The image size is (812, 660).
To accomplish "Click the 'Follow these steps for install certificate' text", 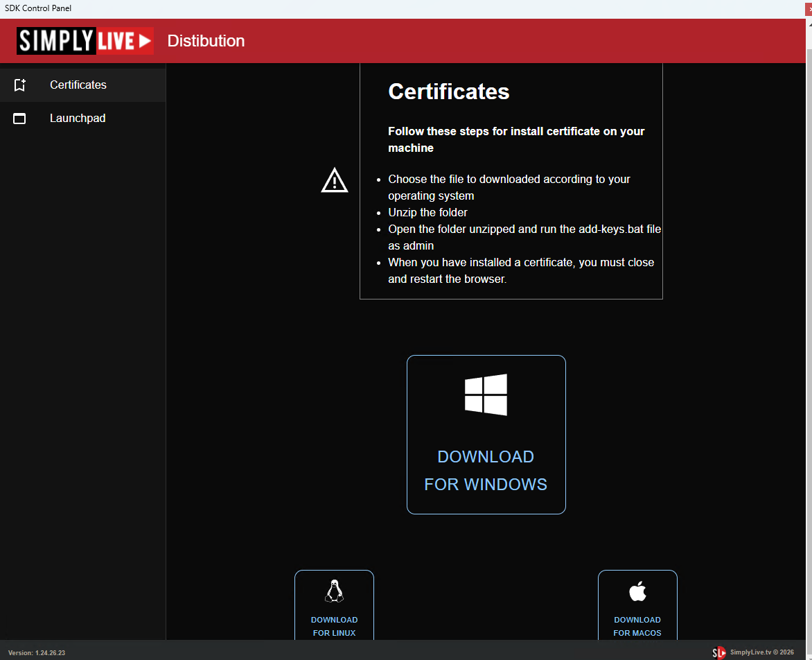I will coord(516,139).
